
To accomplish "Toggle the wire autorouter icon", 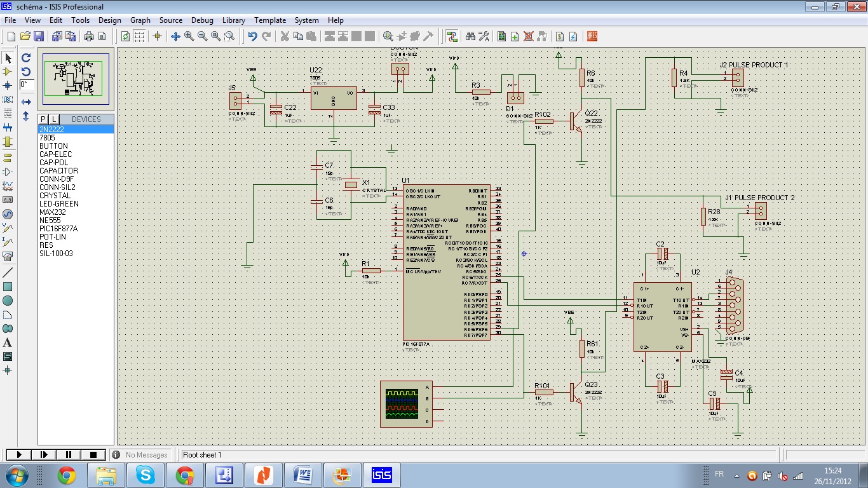I will (452, 36).
